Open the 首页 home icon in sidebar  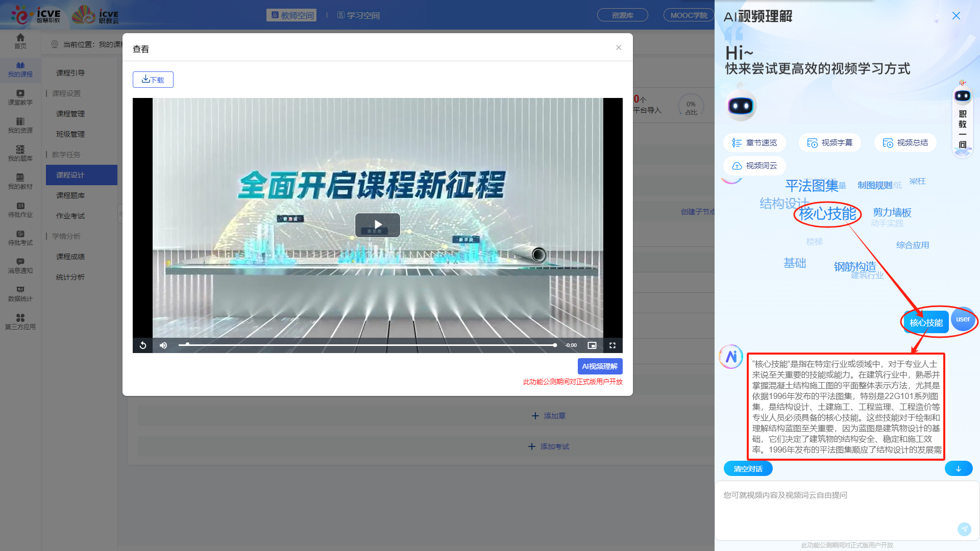[20, 40]
